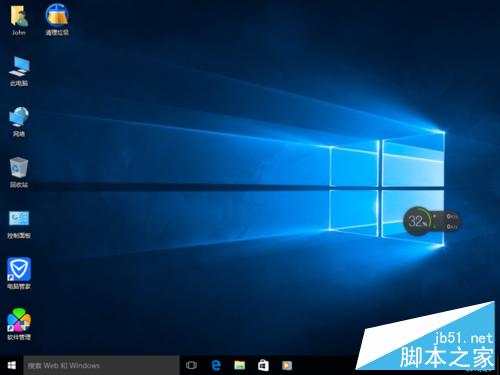Select the 网络 (Network) desktop icon
The width and height of the screenshot is (500, 375).
[19, 122]
